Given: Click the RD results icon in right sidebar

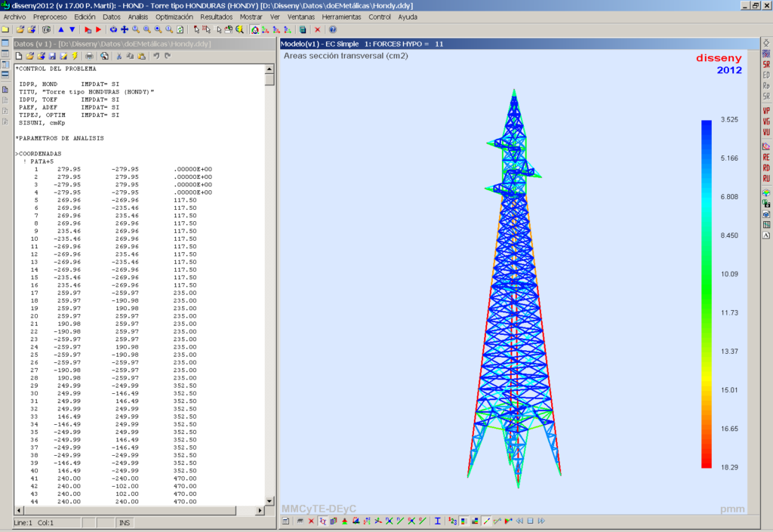Looking at the screenshot, I should coord(766,168).
